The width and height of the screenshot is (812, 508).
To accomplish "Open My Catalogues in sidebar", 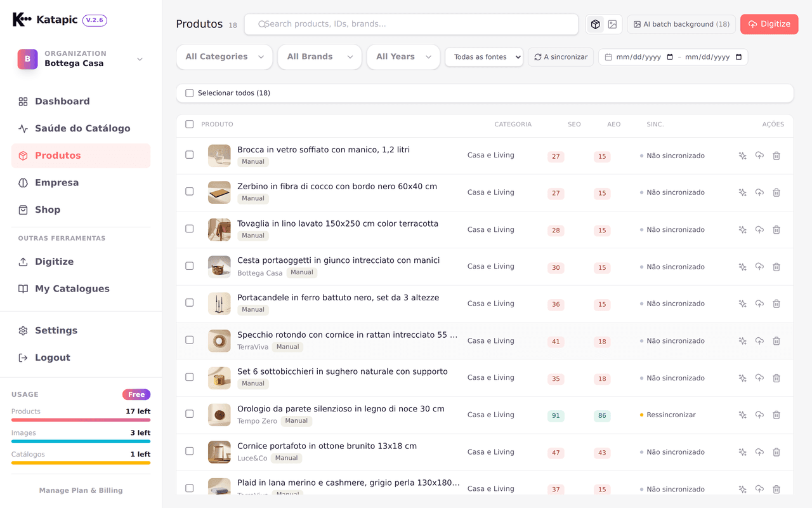I will tap(81, 289).
